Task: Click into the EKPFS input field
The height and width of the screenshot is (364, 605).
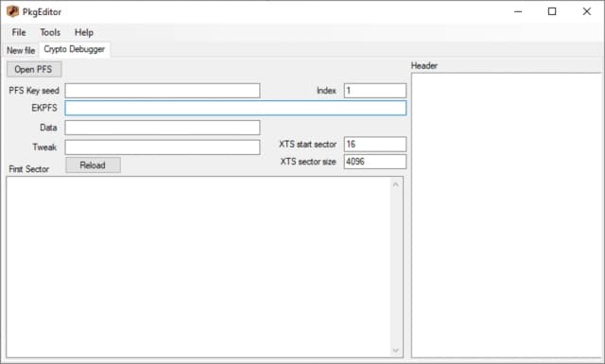Action: (x=235, y=108)
